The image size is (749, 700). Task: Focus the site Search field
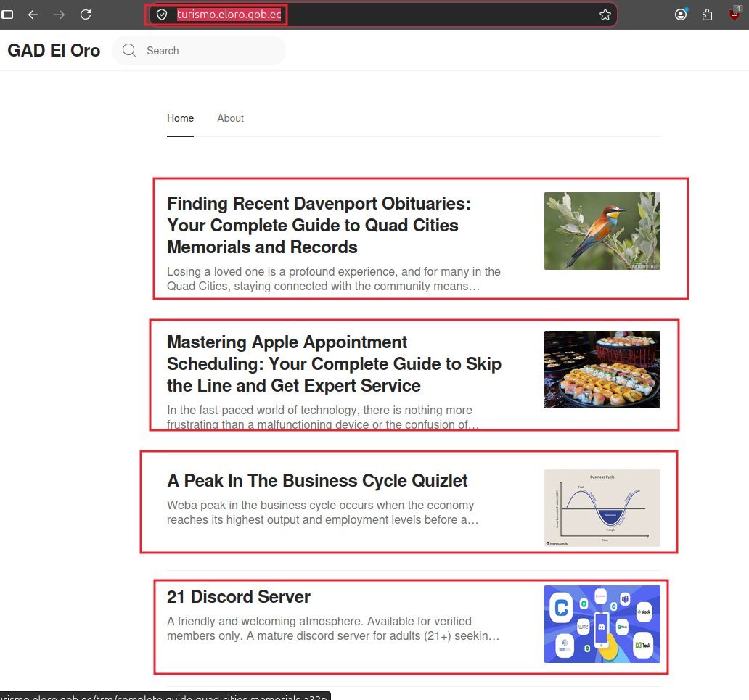pos(199,51)
